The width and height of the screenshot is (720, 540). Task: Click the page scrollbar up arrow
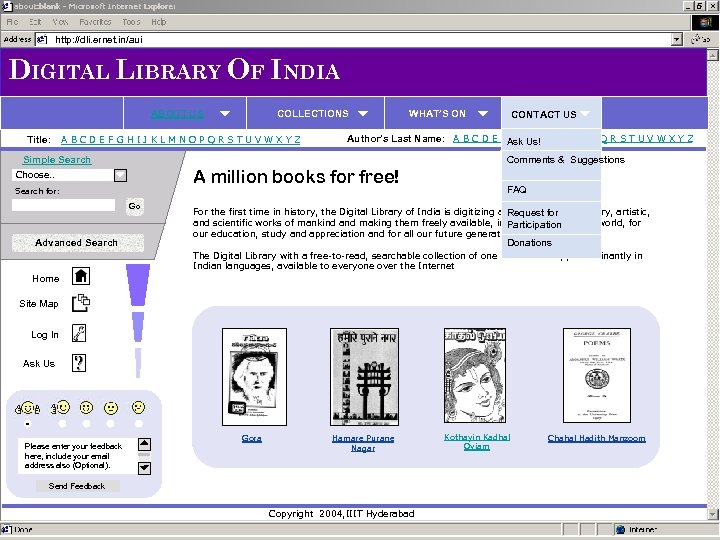713,55
